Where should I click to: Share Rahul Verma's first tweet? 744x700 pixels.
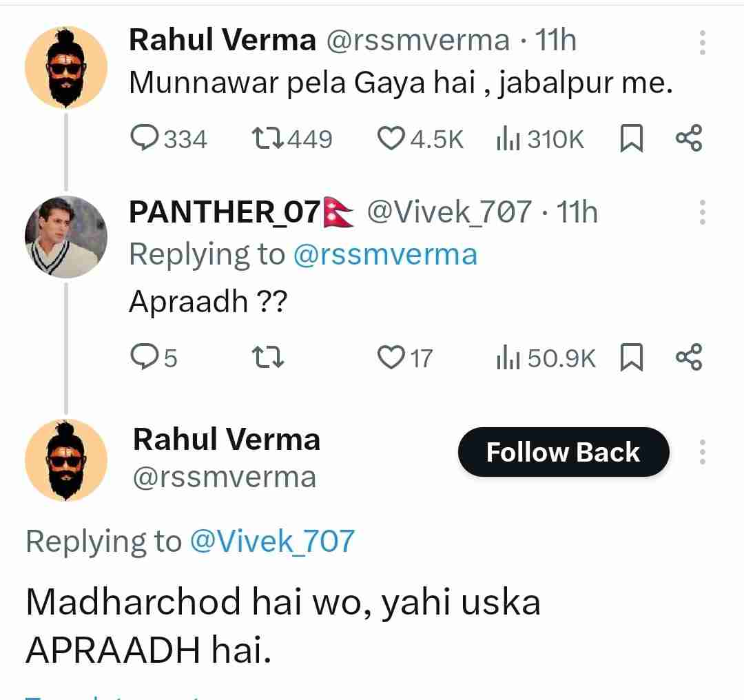point(689,138)
